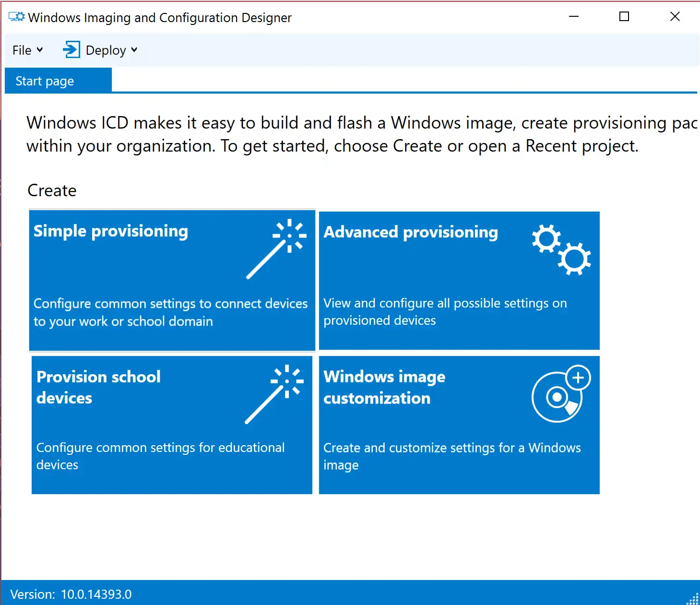Maximize the Windows ICD window
Screen dimensions: 700x605
point(624,17)
